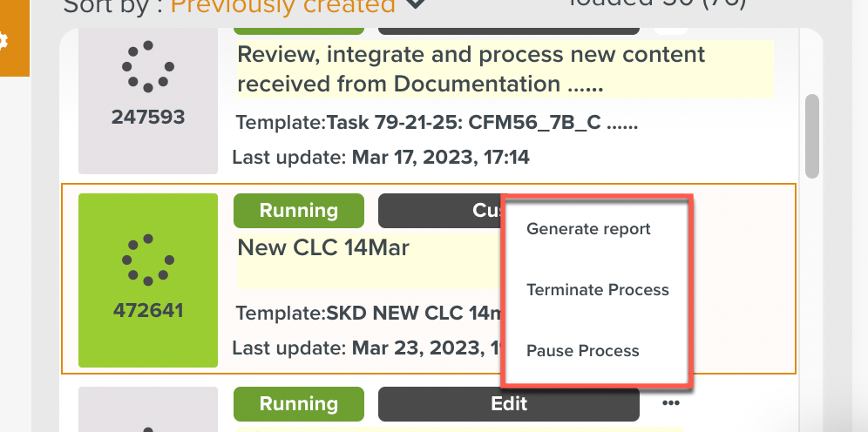The height and width of the screenshot is (432, 868).
Task: Click the Running badge left of the Edit button
Action: coord(298,404)
